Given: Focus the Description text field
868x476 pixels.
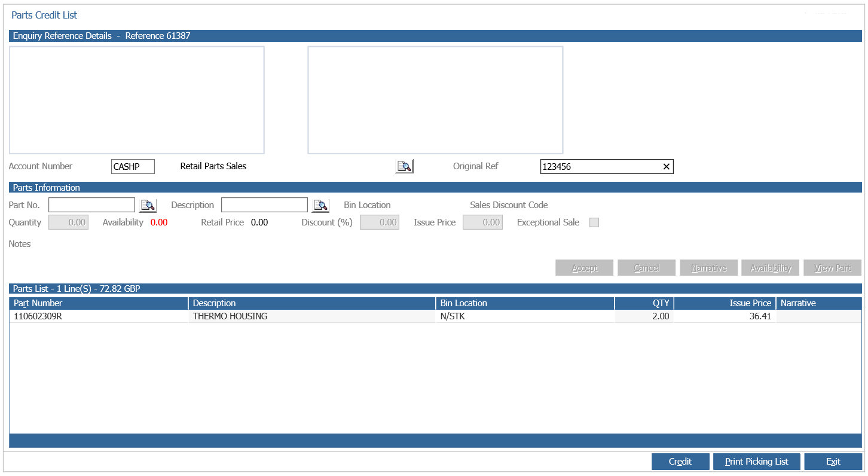Looking at the screenshot, I should [x=265, y=205].
